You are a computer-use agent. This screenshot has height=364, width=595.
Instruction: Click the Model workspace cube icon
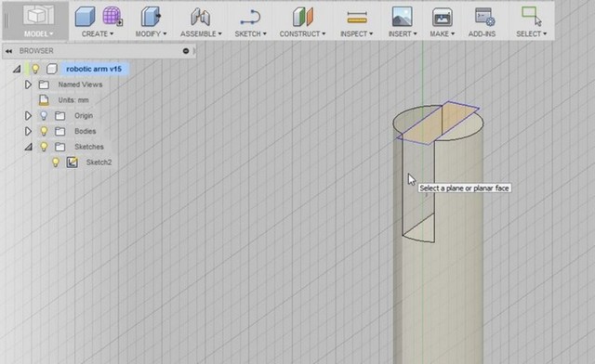[x=38, y=15]
